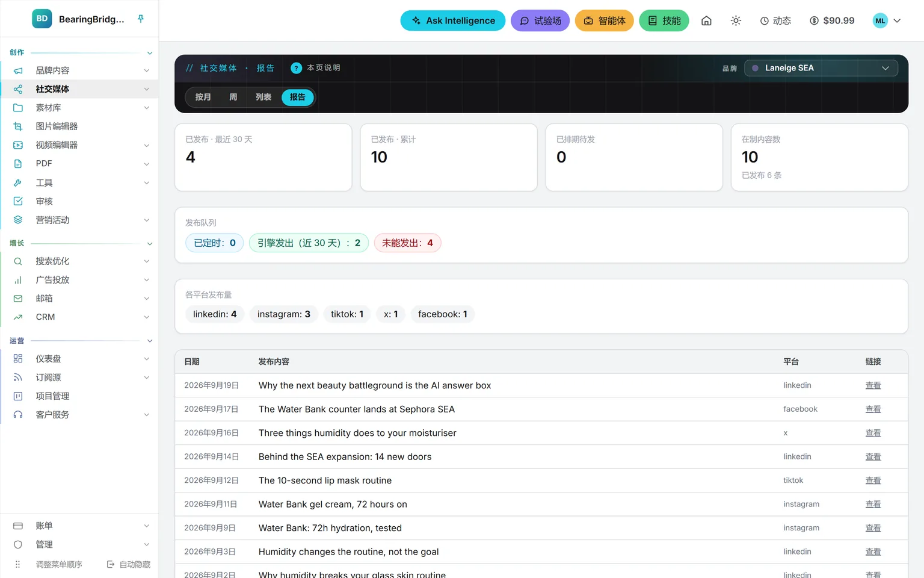The height and width of the screenshot is (578, 924).
Task: Click the 营销活动 layers icon
Action: click(x=18, y=220)
